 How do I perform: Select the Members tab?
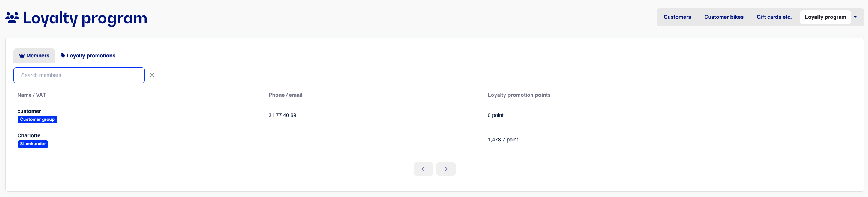[x=34, y=56]
